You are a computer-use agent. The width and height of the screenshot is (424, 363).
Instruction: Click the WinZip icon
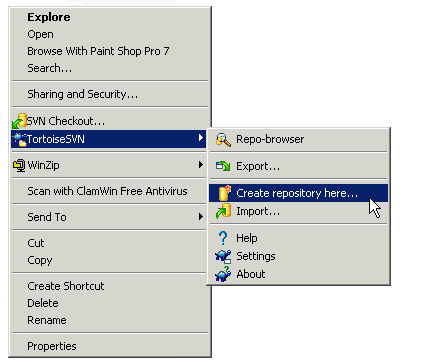[19, 165]
